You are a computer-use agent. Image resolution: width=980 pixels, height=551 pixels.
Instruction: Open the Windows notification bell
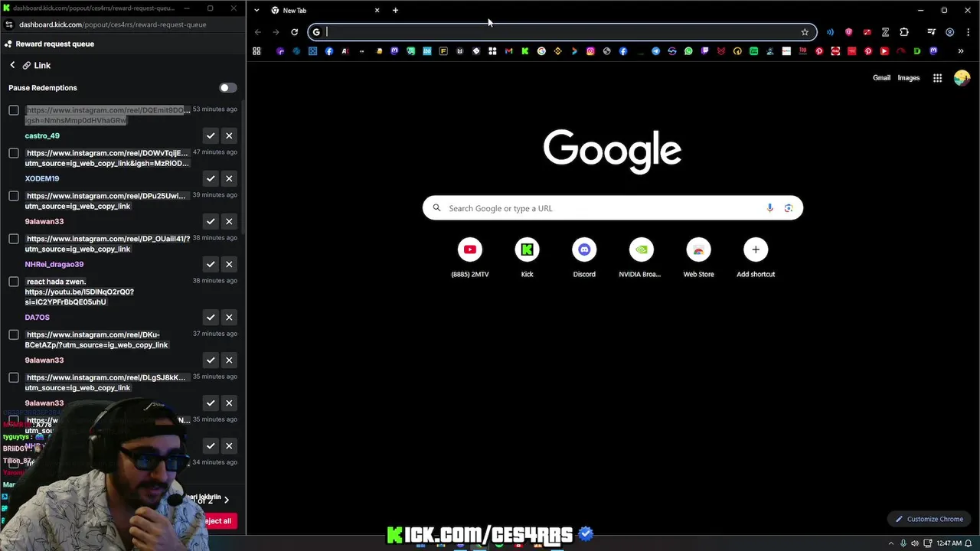[969, 543]
